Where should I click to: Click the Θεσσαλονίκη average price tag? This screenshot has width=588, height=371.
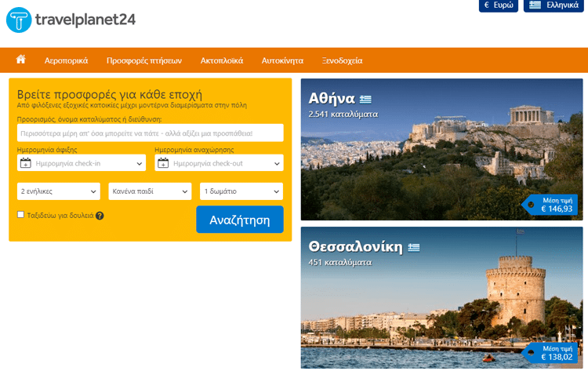tap(550, 353)
